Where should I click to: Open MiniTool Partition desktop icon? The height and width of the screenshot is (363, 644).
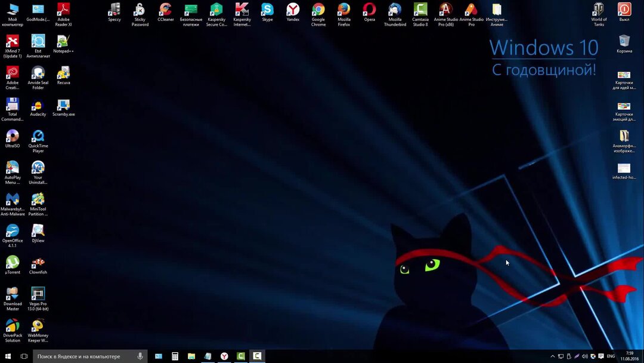tap(38, 204)
